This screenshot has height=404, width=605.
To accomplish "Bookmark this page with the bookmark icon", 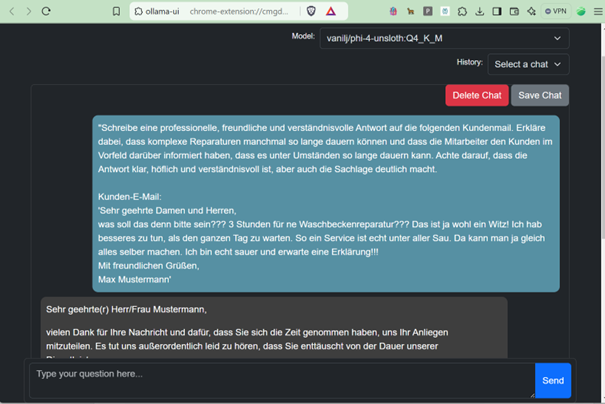I will [x=116, y=11].
